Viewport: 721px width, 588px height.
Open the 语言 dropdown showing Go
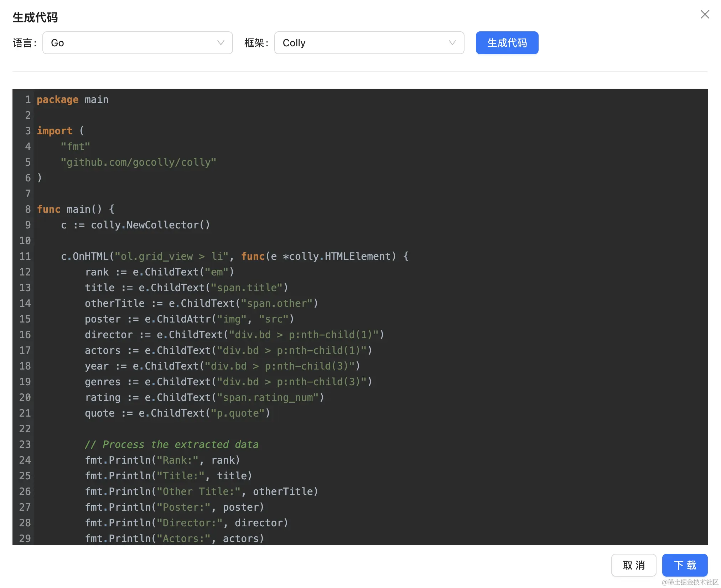coord(137,43)
